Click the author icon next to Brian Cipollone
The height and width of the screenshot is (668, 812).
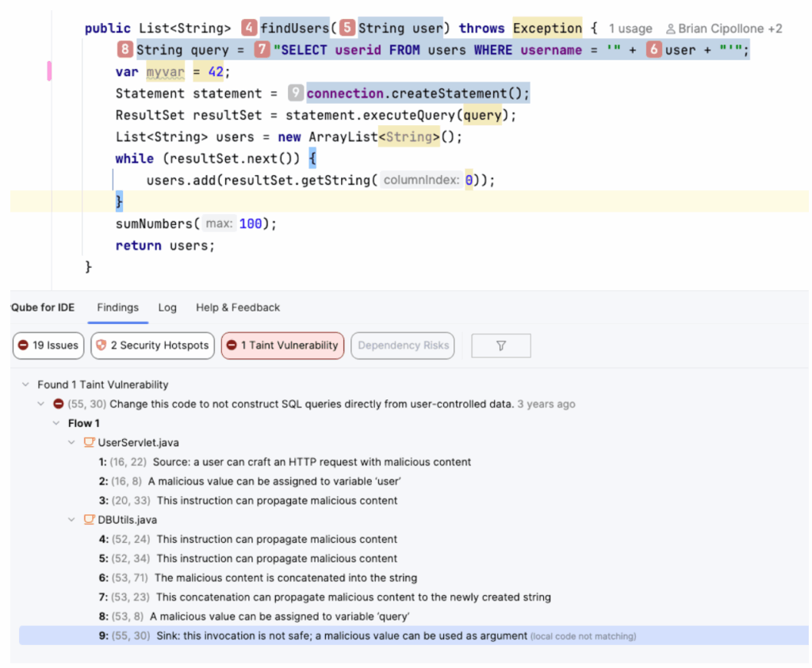pos(671,29)
